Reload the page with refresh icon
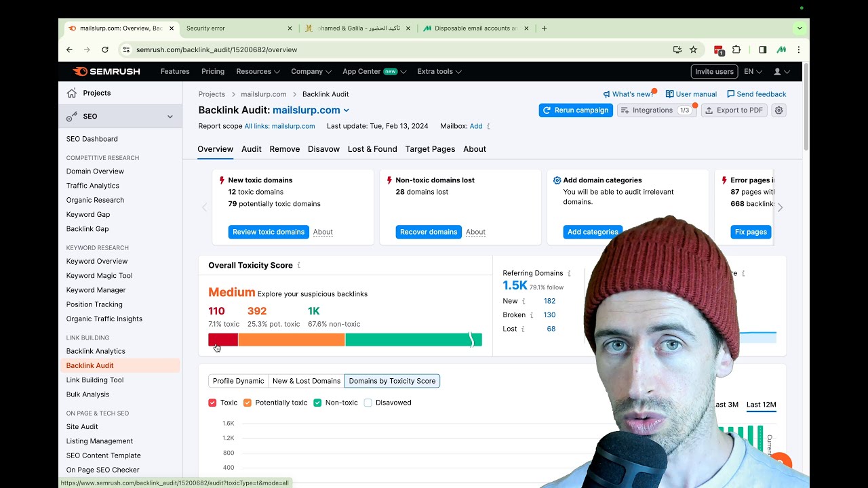The width and height of the screenshot is (868, 488). 105,49
